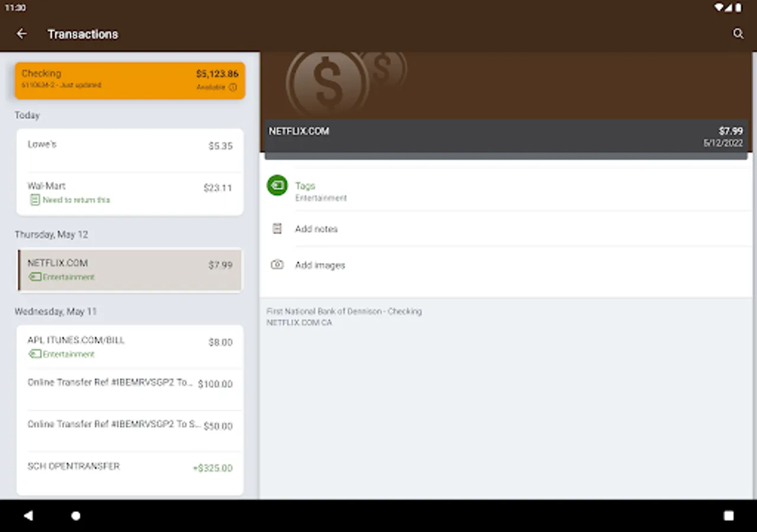Choose Add notes

[x=506, y=229]
